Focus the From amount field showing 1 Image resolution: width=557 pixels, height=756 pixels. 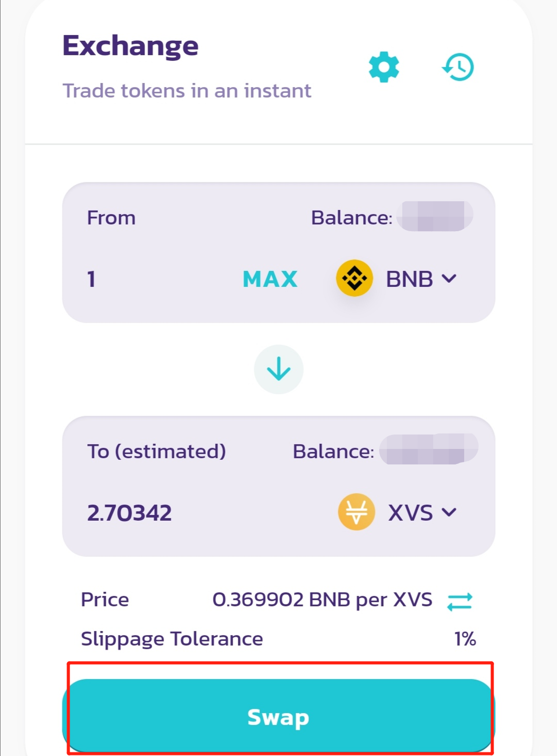click(155, 279)
